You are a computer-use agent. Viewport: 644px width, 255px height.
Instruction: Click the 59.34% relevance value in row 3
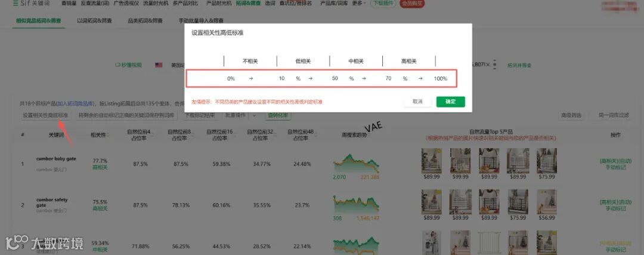100,242
